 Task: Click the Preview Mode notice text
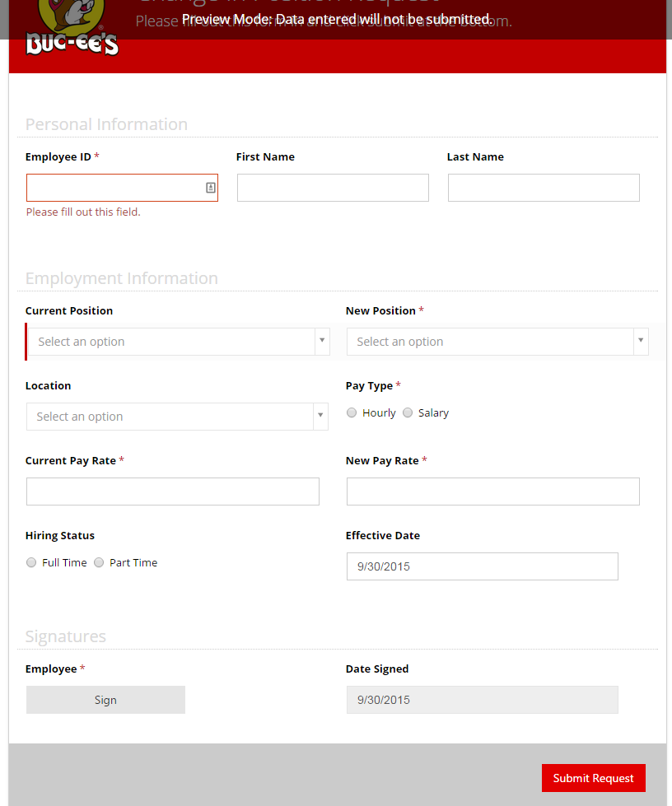[x=336, y=19]
